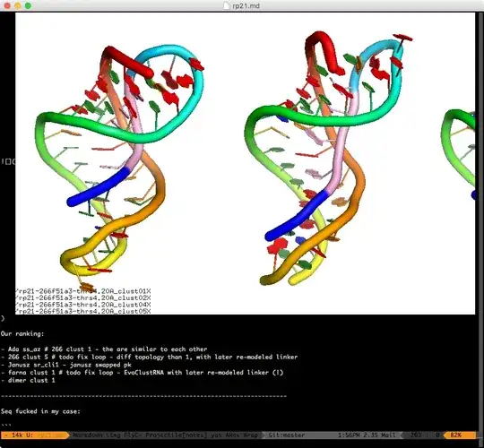Click the Projectile[notes] indicator in the mode line
This screenshot has width=484, height=448.
176,435
